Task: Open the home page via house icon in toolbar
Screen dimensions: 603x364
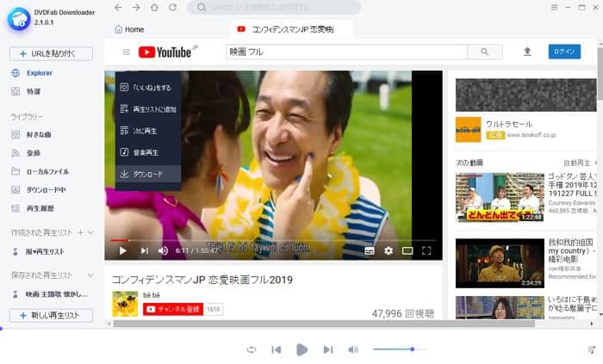Action: click(154, 7)
